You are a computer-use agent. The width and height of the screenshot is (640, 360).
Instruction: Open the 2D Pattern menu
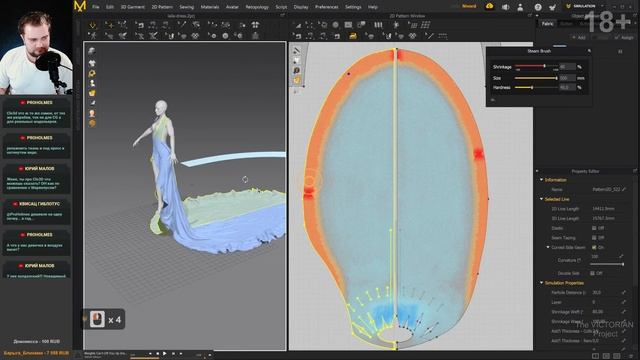pos(162,7)
